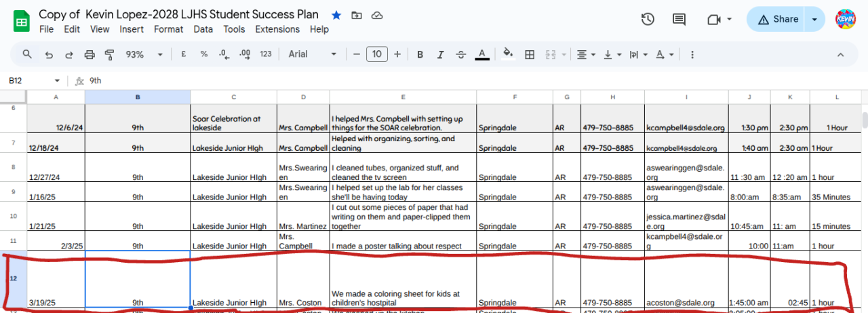Image resolution: width=868 pixels, height=313 pixels.
Task: Open horizontal align dropdown
Action: click(586, 54)
